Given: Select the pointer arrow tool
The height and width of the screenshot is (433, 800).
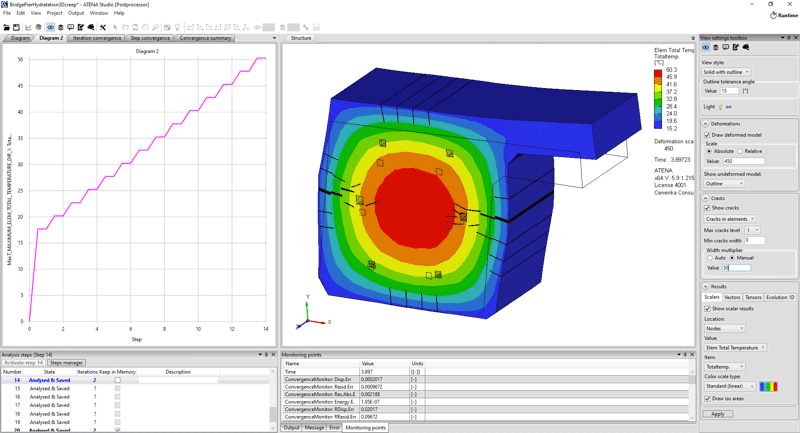Looking at the screenshot, I should [x=115, y=28].
